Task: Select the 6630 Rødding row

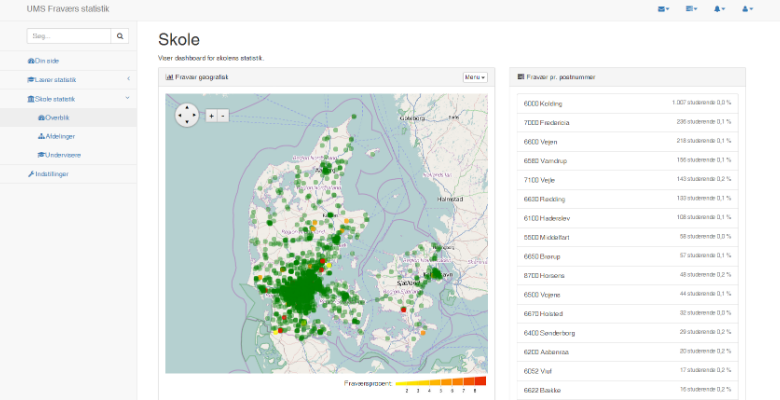Action: point(627,199)
